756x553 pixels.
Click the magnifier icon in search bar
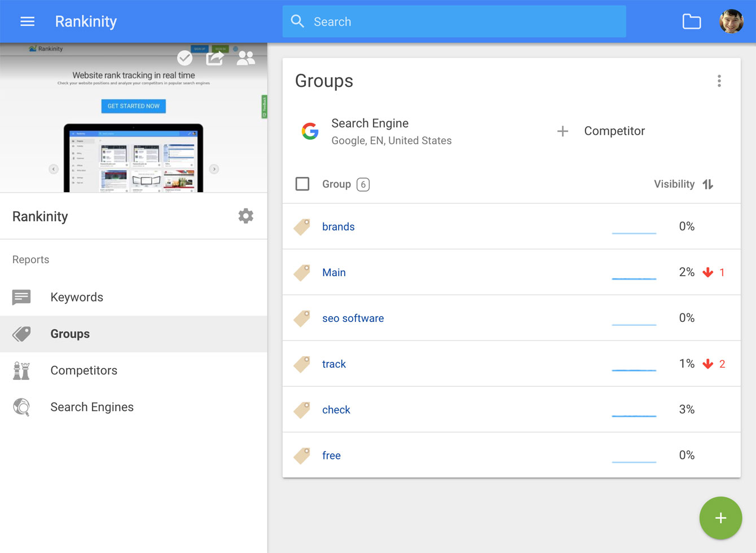click(297, 21)
